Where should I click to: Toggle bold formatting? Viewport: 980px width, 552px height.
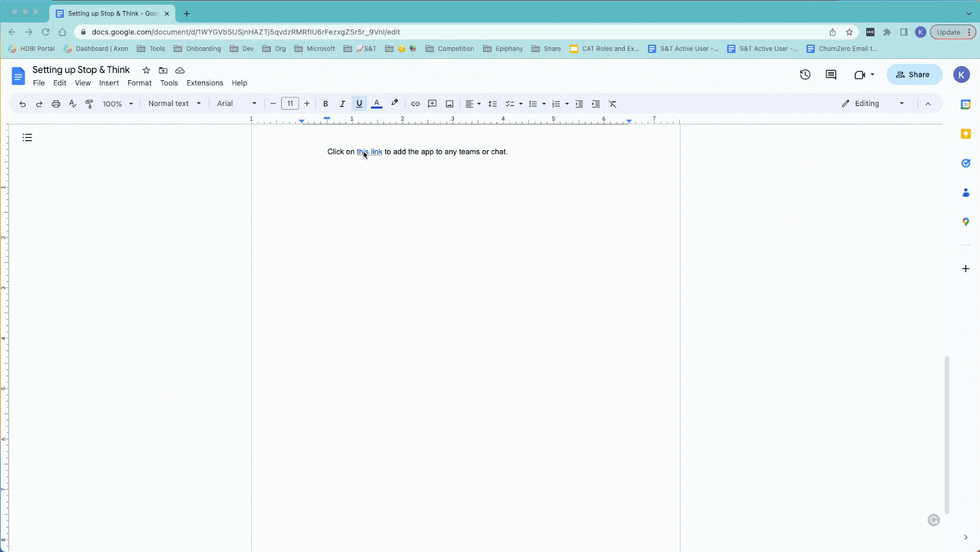(x=326, y=104)
